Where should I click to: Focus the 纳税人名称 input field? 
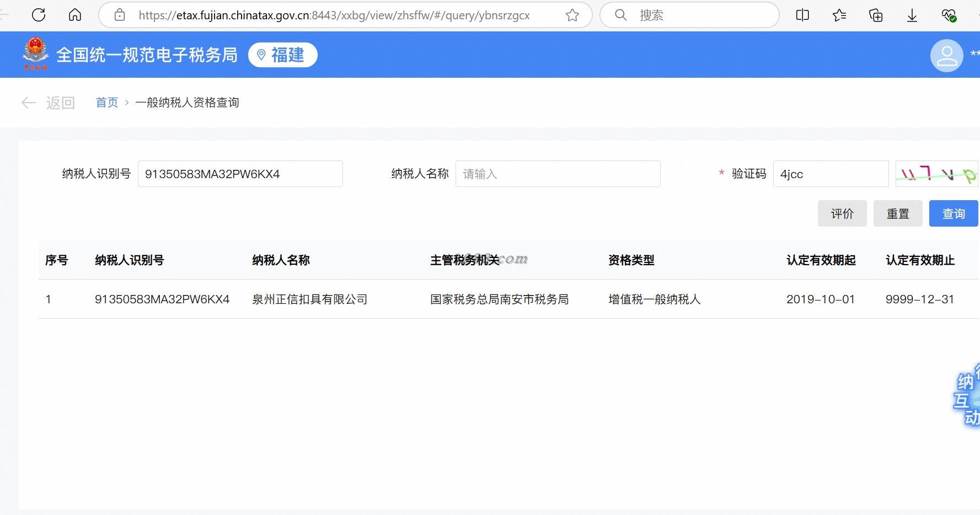coord(558,174)
